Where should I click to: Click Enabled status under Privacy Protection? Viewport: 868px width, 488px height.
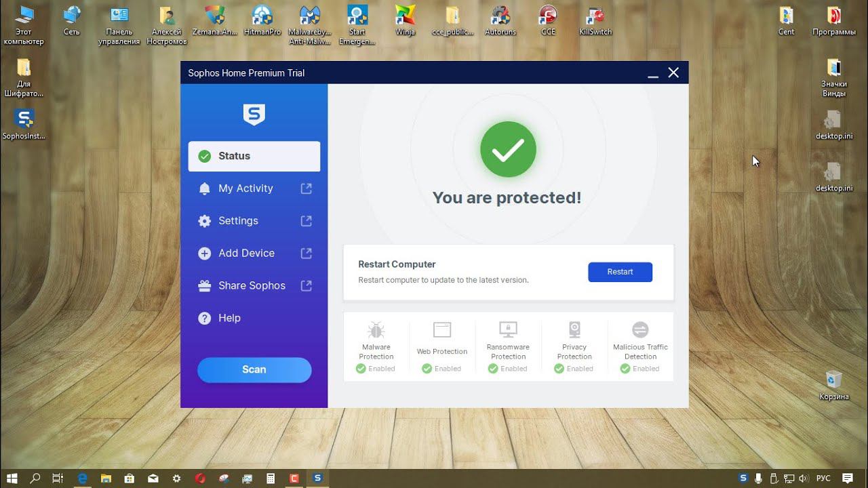(574, 369)
